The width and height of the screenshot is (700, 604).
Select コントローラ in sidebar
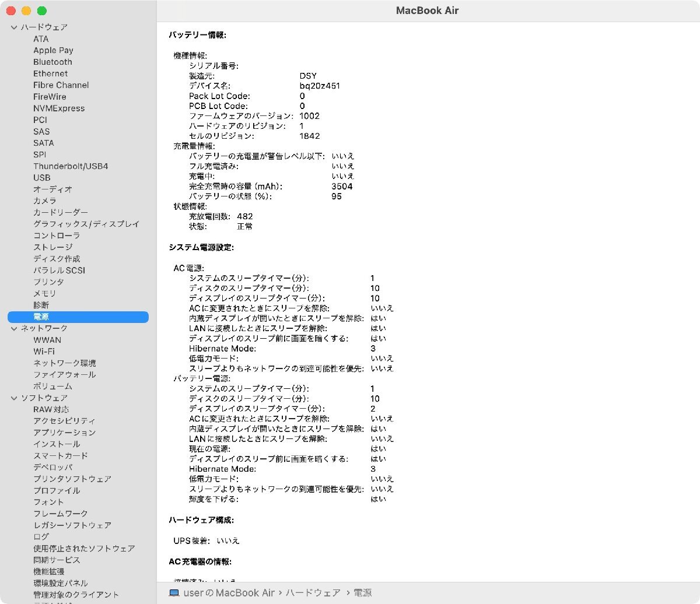pyautogui.click(x=57, y=236)
